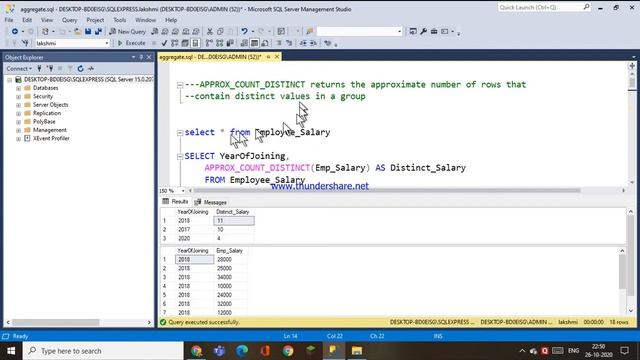
Task: Click the Properties wrench icon
Action: [424, 31]
